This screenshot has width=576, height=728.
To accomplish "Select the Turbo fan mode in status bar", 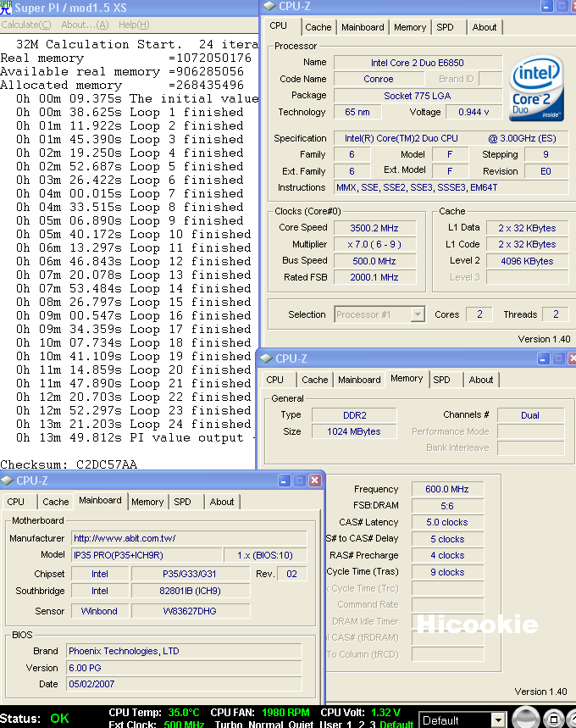I will click(229, 724).
